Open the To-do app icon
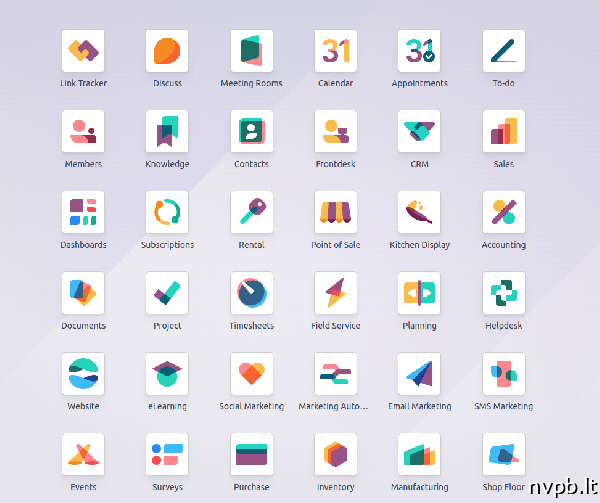The width and height of the screenshot is (600, 503). [x=504, y=51]
